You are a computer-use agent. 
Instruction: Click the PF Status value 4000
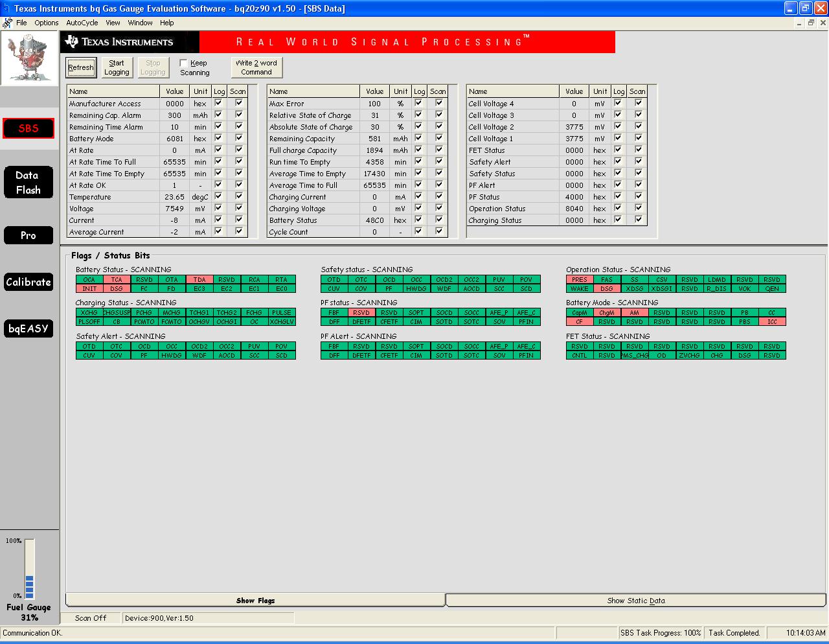[574, 197]
